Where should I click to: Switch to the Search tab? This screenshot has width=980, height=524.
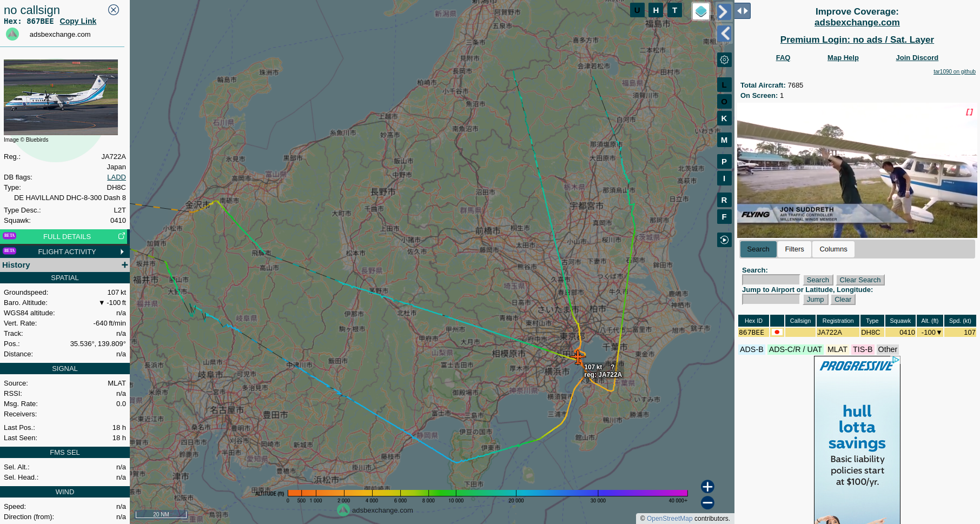[x=758, y=249]
